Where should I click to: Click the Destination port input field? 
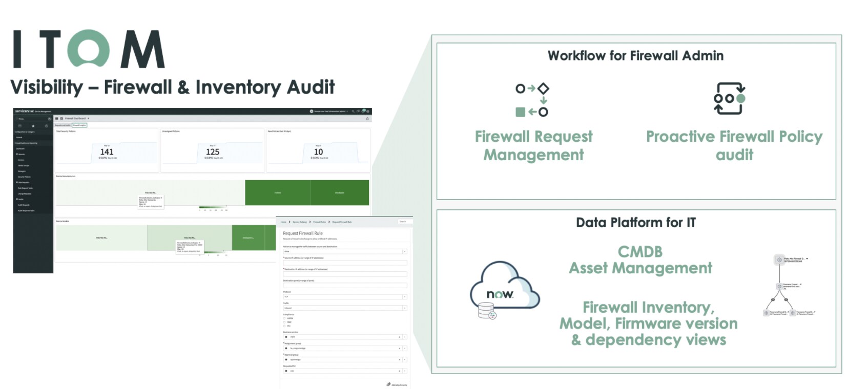[x=345, y=285]
